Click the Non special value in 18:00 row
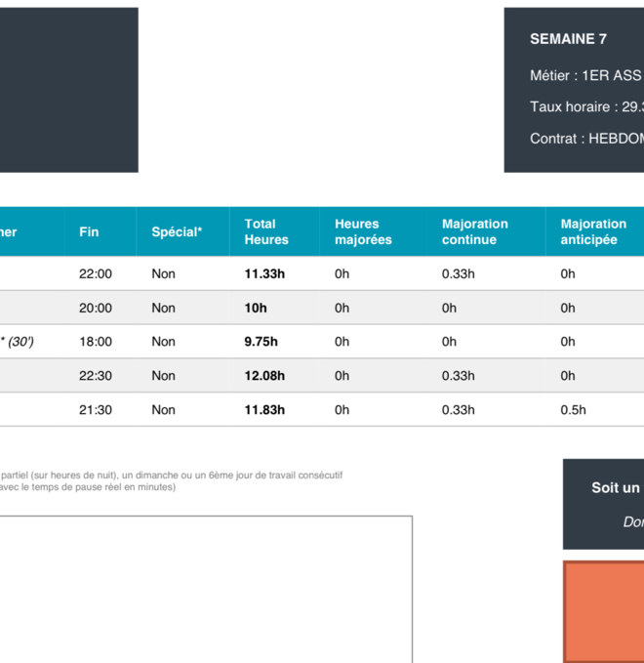The width and height of the screenshot is (644, 663). [x=163, y=341]
